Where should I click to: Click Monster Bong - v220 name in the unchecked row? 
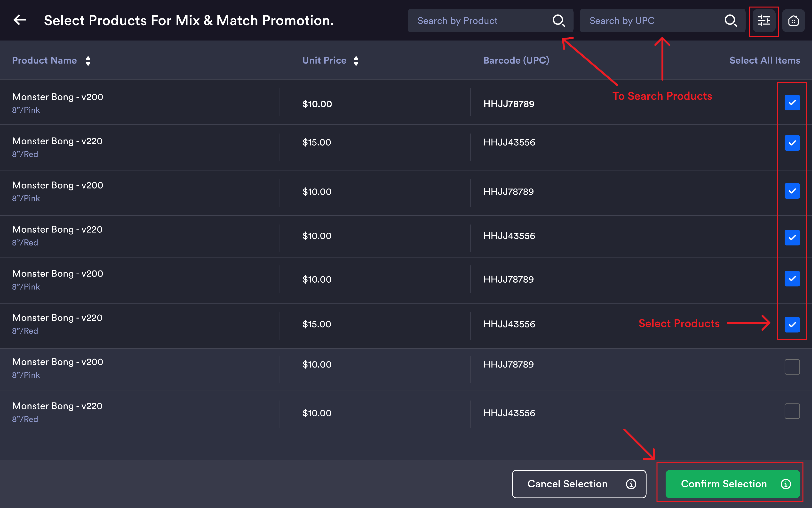pyautogui.click(x=57, y=406)
